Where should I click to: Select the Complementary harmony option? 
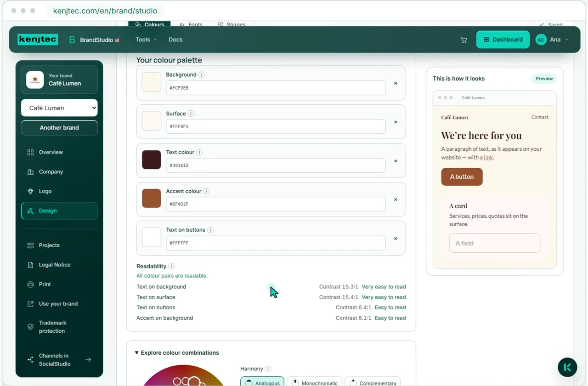tap(373, 382)
